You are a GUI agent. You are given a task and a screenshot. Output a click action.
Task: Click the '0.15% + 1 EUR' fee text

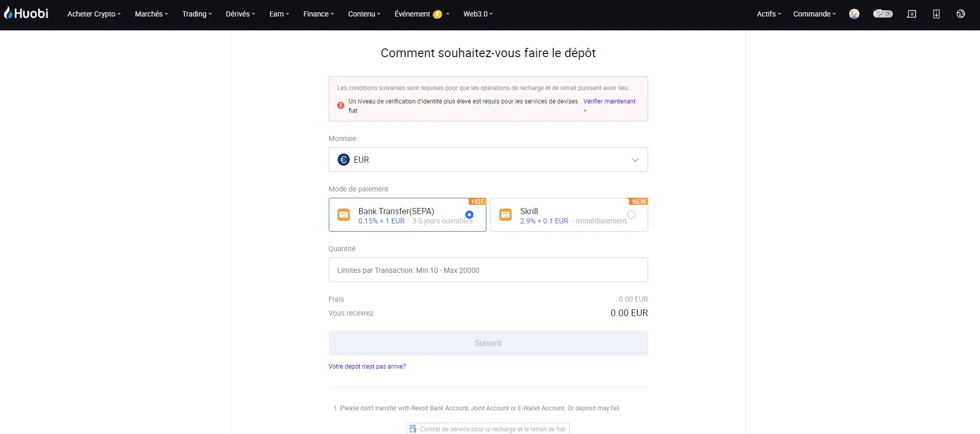(x=381, y=221)
